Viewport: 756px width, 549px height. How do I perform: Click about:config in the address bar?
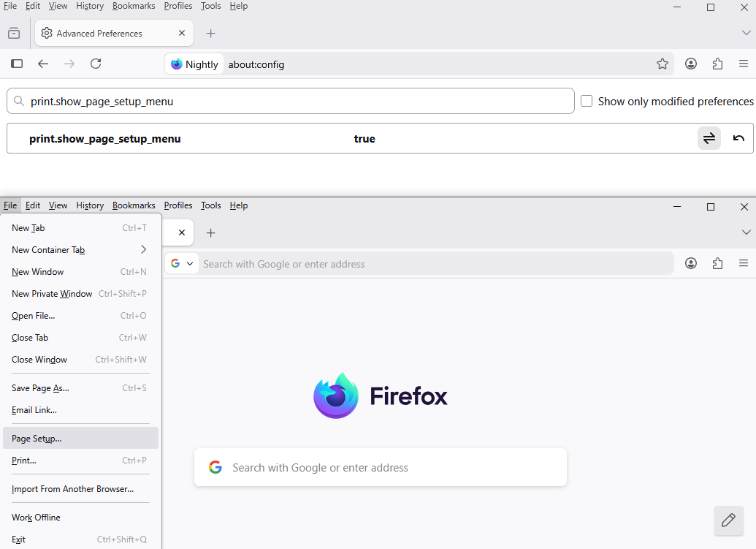click(256, 64)
